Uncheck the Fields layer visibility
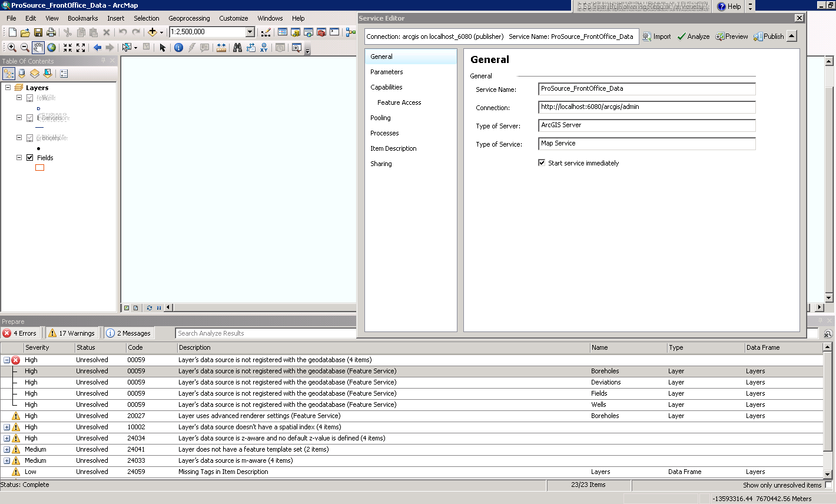Screen dimensions: 836x504 [x=30, y=158]
